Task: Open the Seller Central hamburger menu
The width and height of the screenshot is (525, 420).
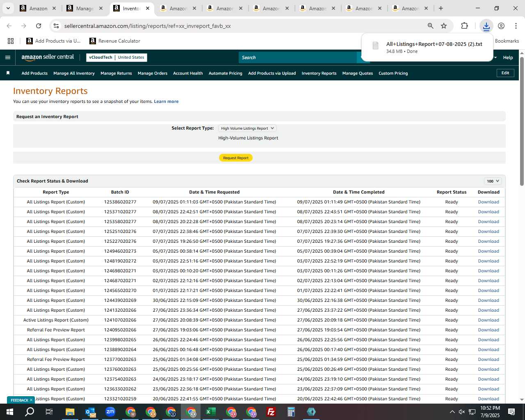Action: click(7, 57)
